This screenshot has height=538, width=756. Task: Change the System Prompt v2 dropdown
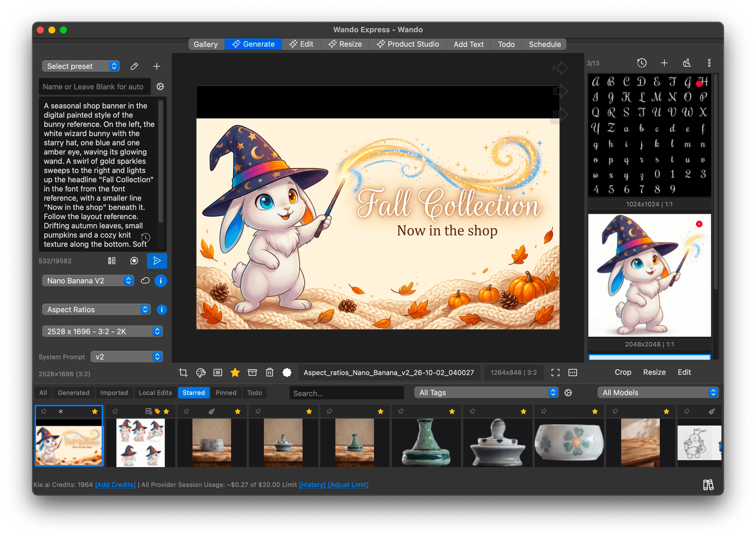click(127, 356)
